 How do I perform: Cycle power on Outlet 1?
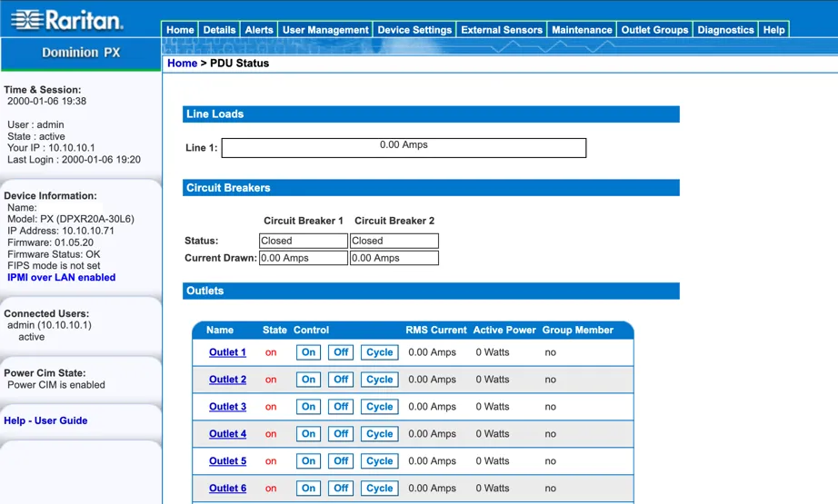click(x=379, y=352)
